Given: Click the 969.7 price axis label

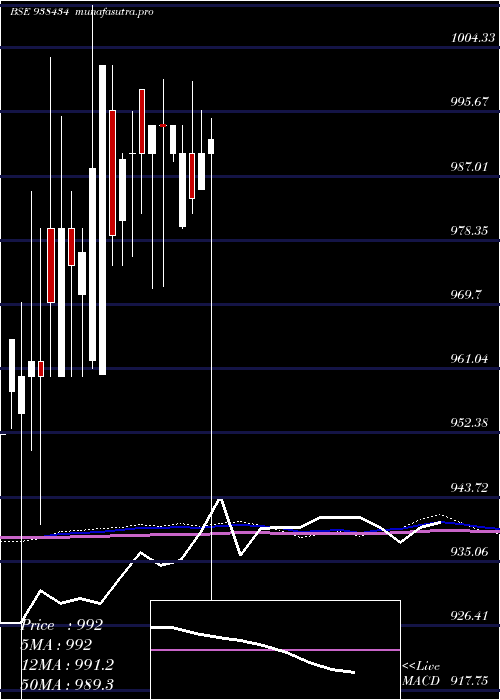Looking at the screenshot, I should coord(466,294).
